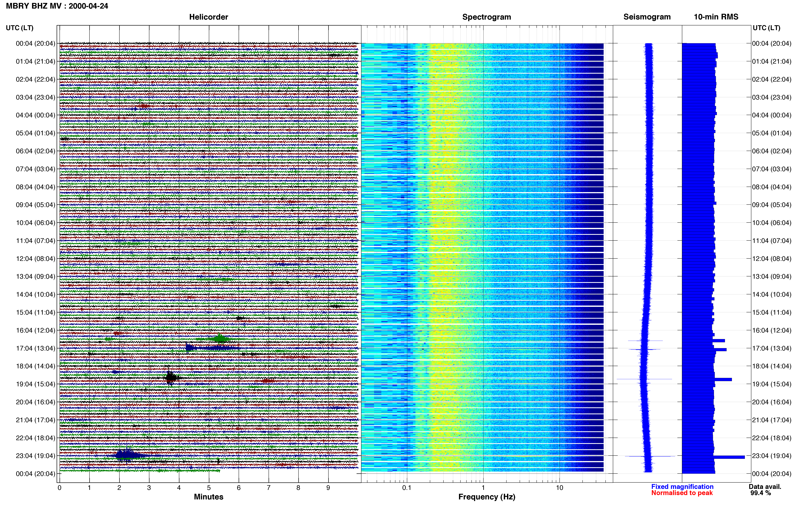This screenshot has height=508, width=812.
Task: Click the left time label '20:04 (16:04)'
Action: [x=35, y=402]
